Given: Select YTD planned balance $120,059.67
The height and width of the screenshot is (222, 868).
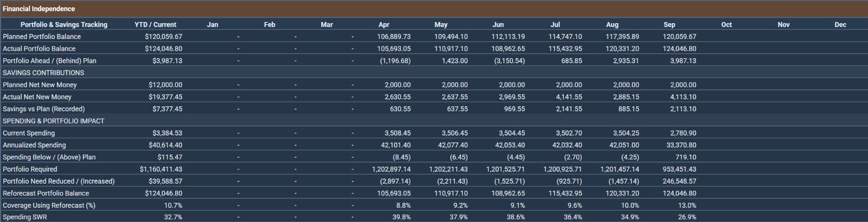Looking at the screenshot, I should (x=163, y=37).
